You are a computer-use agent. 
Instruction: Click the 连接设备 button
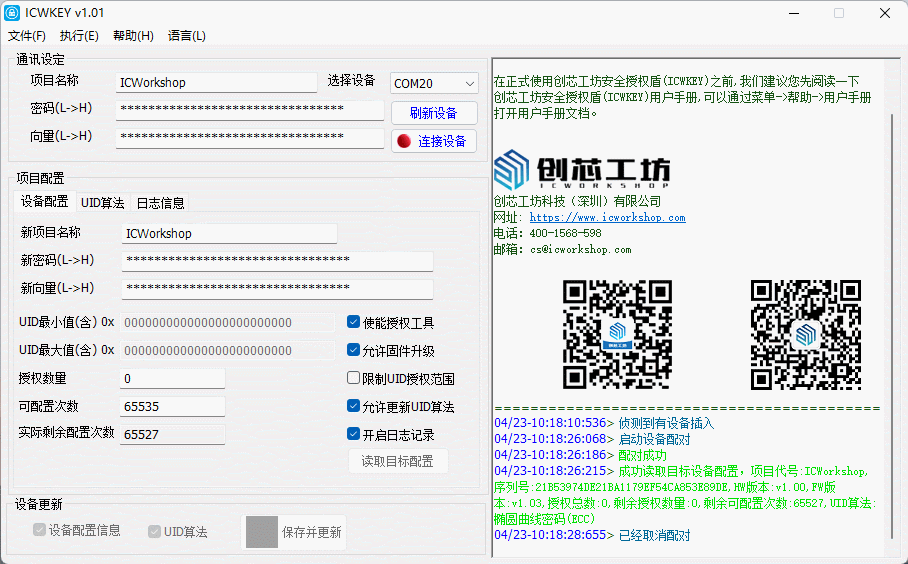click(x=434, y=141)
